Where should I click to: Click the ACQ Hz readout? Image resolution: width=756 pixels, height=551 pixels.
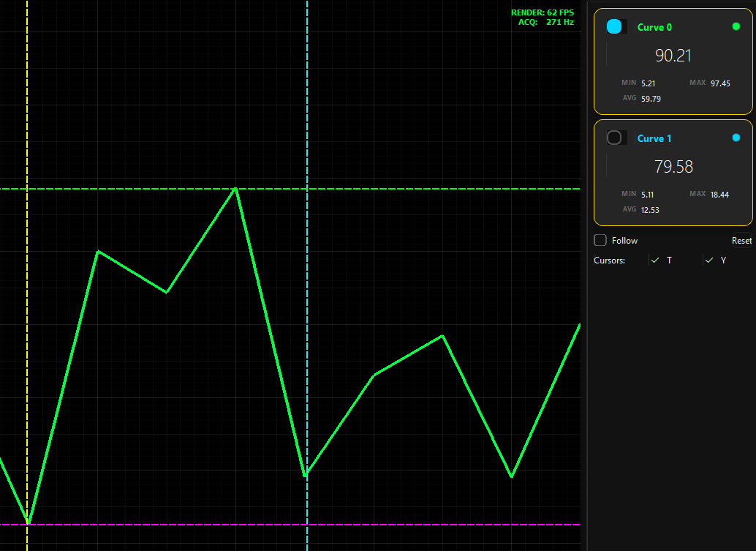(545, 22)
